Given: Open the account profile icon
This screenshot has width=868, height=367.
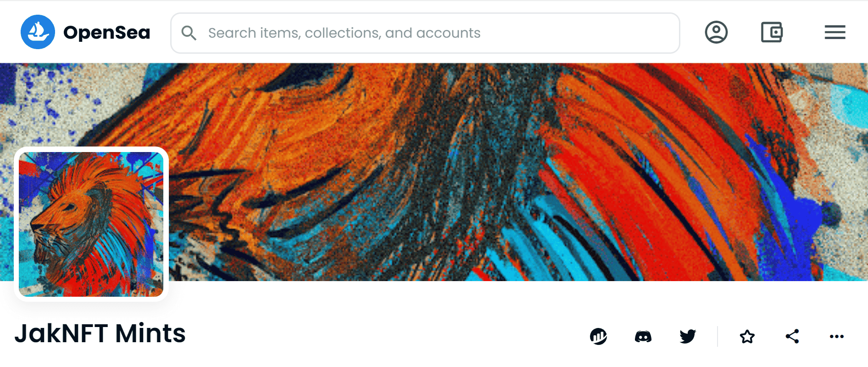Looking at the screenshot, I should coord(716,32).
